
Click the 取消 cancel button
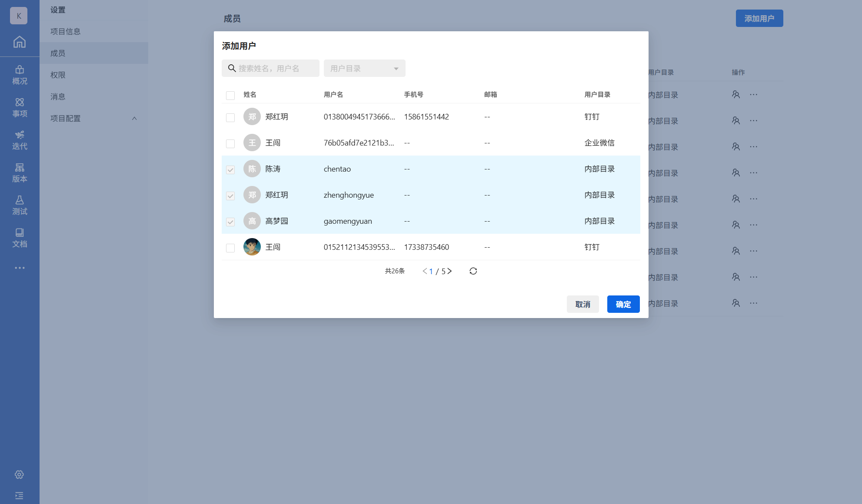pos(582,304)
